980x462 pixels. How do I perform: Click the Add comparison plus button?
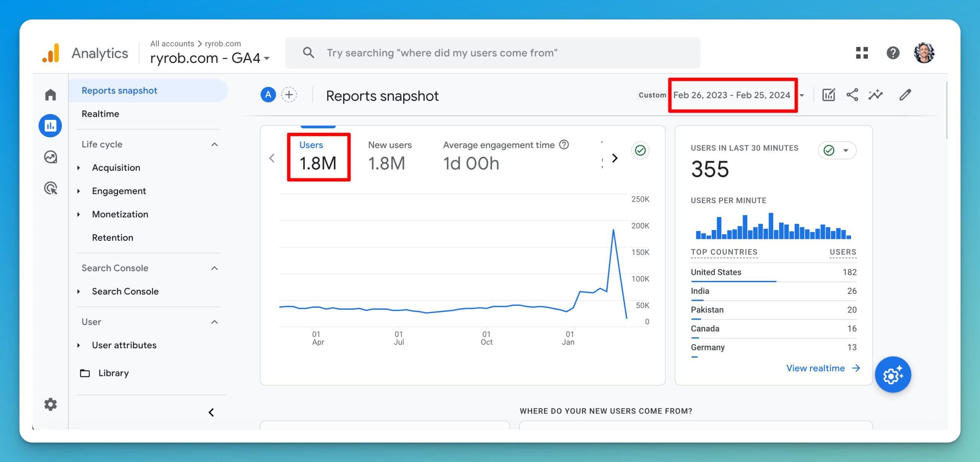pos(289,95)
